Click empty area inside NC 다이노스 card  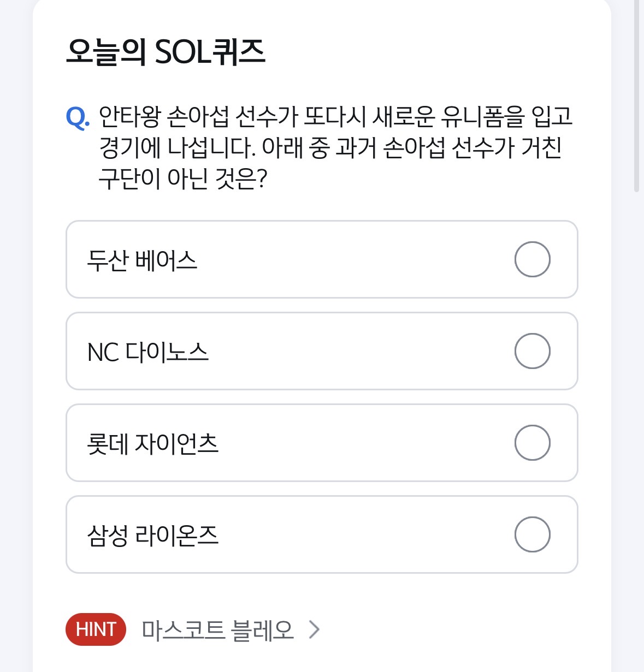coord(355,351)
